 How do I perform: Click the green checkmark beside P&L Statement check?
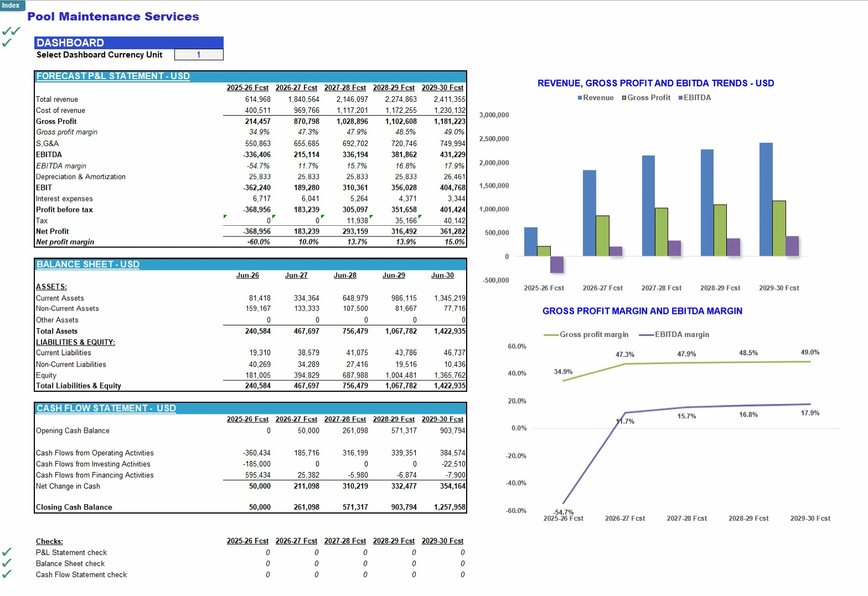click(x=7, y=552)
